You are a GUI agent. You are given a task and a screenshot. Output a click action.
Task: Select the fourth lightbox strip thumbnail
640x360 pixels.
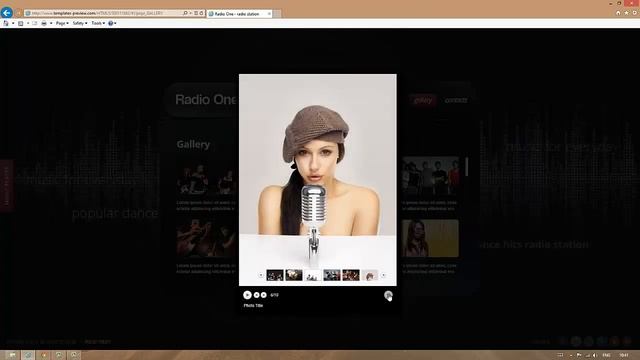pyautogui.click(x=332, y=275)
